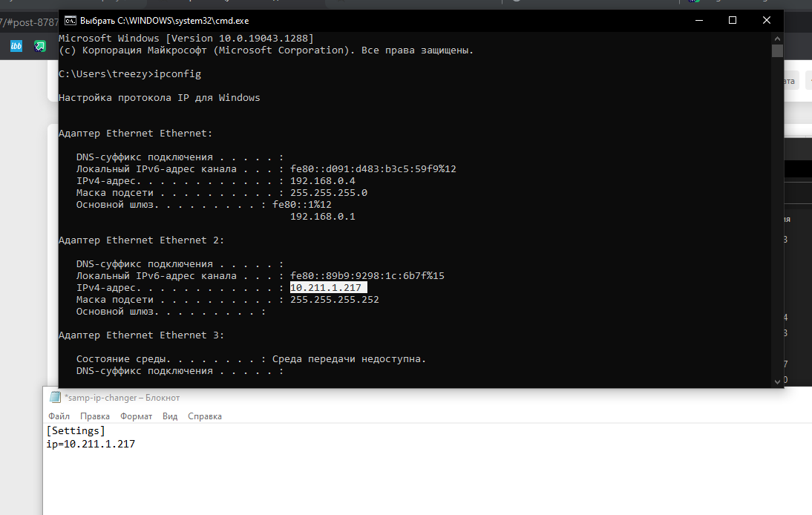Click the '*samp-ip-changer – Блокнот' window title
The height and width of the screenshot is (515, 812).
coord(122,398)
